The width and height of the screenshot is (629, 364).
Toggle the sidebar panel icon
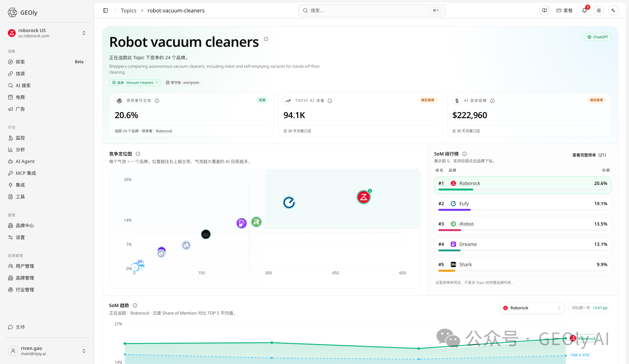coord(105,10)
